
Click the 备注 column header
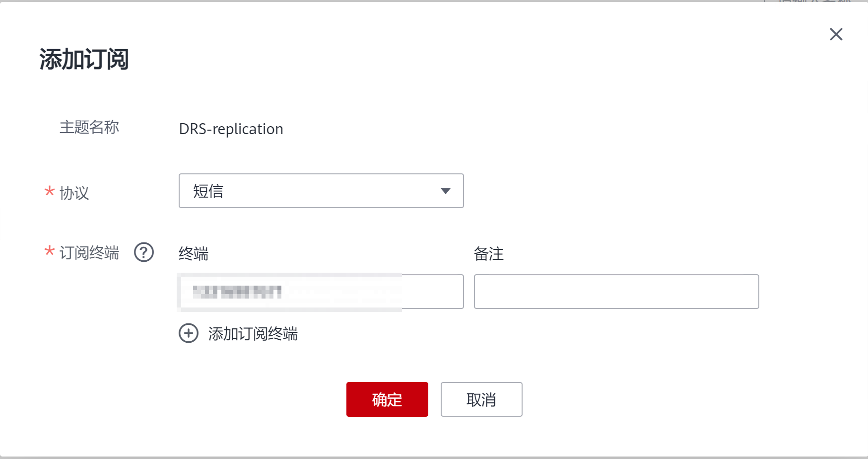coord(488,254)
